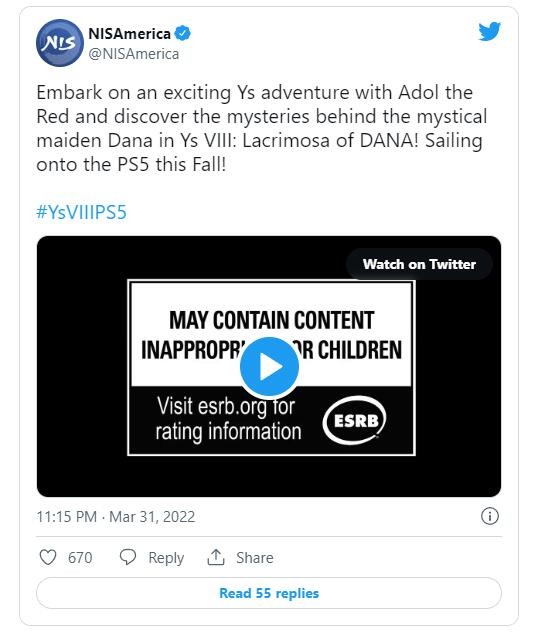Open the NIS America profile avatar
This screenshot has width=537, height=635.
(60, 43)
